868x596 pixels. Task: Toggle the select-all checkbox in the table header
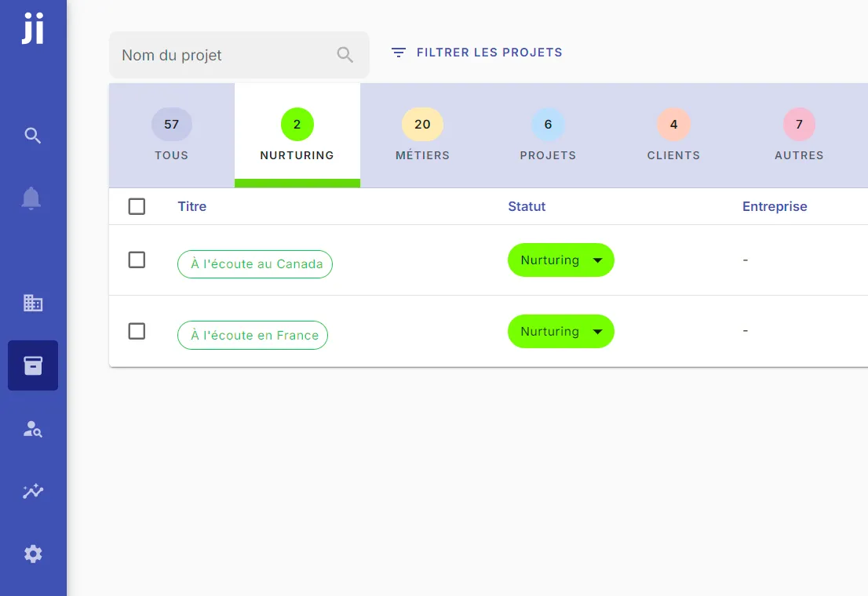coord(137,206)
